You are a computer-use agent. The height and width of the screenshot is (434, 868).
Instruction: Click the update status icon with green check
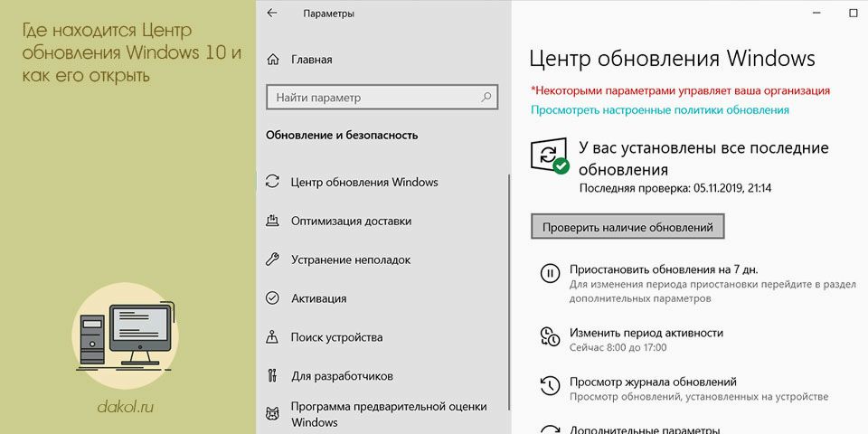[x=550, y=156]
